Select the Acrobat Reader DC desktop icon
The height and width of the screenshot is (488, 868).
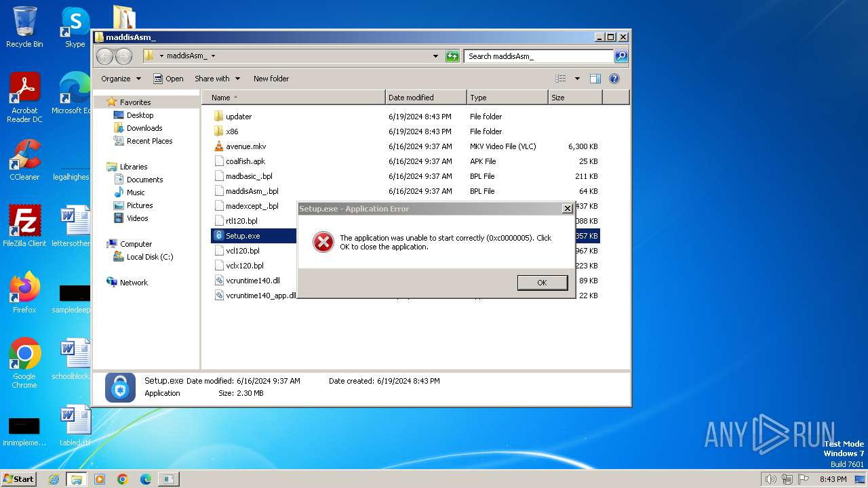click(x=24, y=98)
